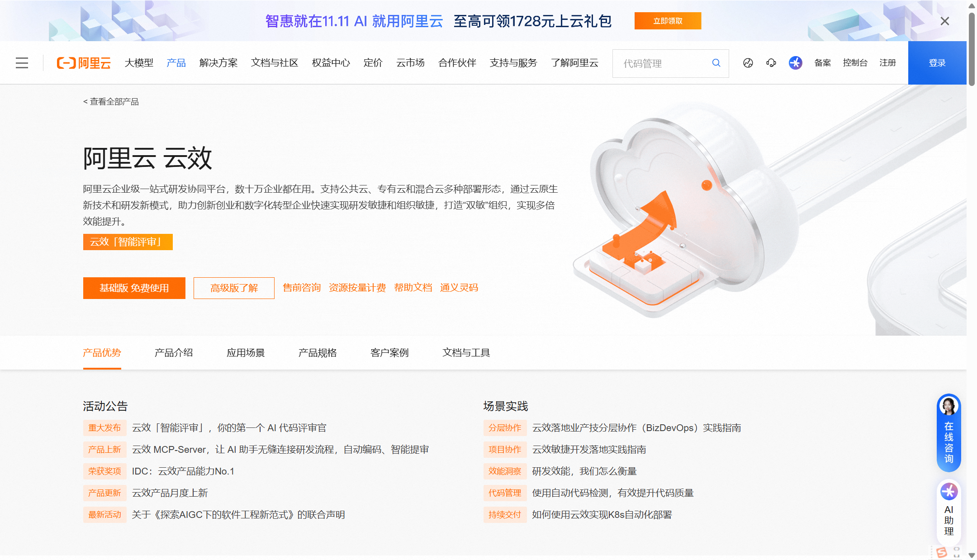Click the 基础版 免费使用 button

pos(134,288)
